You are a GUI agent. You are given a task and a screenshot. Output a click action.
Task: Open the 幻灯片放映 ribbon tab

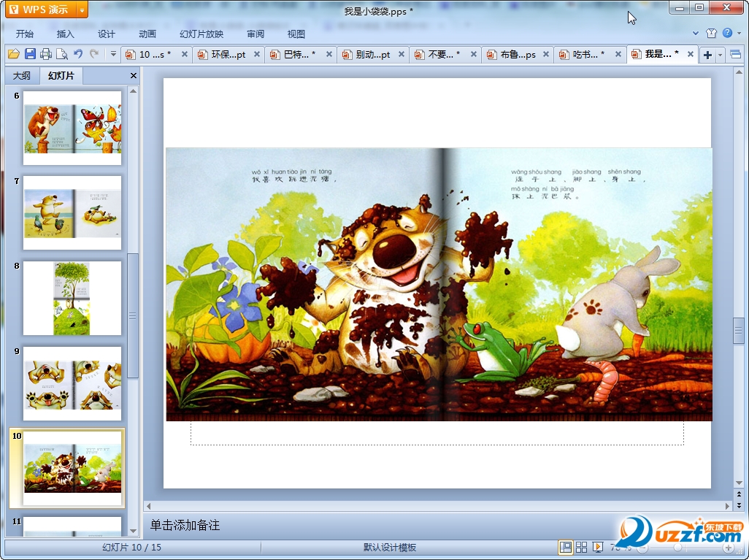coord(201,34)
